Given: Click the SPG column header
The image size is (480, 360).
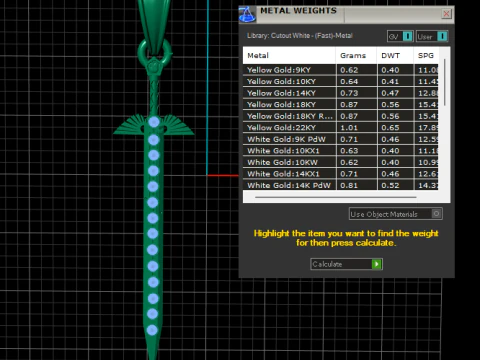Looking at the screenshot, I should coord(426,56).
